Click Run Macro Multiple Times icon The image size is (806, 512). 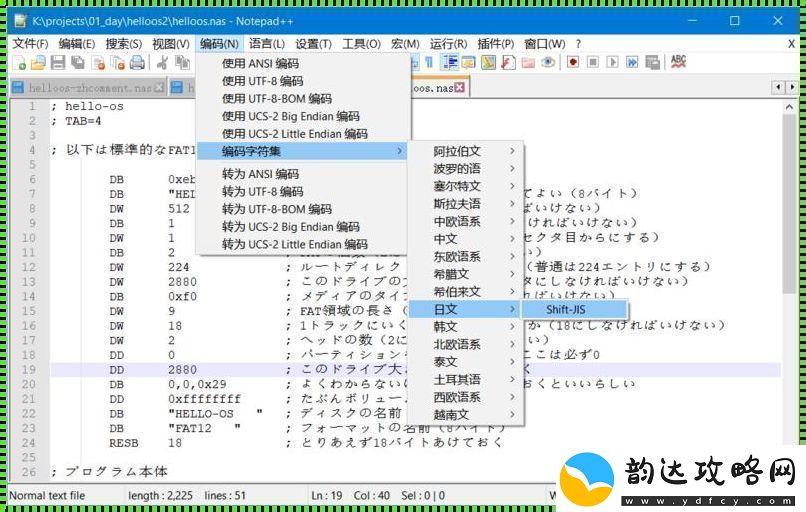coord(632,62)
